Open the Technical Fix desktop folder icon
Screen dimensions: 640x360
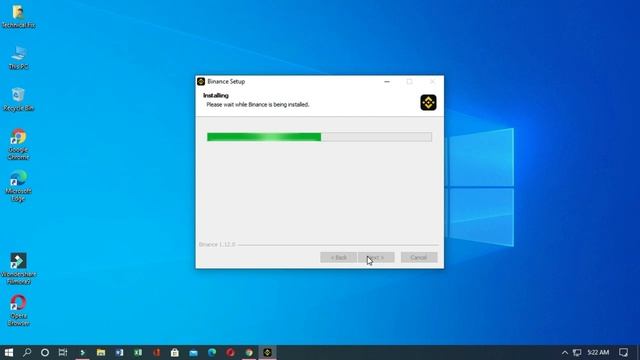pyautogui.click(x=18, y=16)
